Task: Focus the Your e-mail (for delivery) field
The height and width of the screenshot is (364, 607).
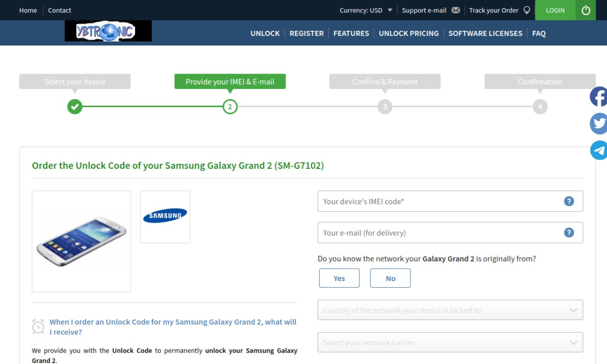Action: tap(450, 233)
